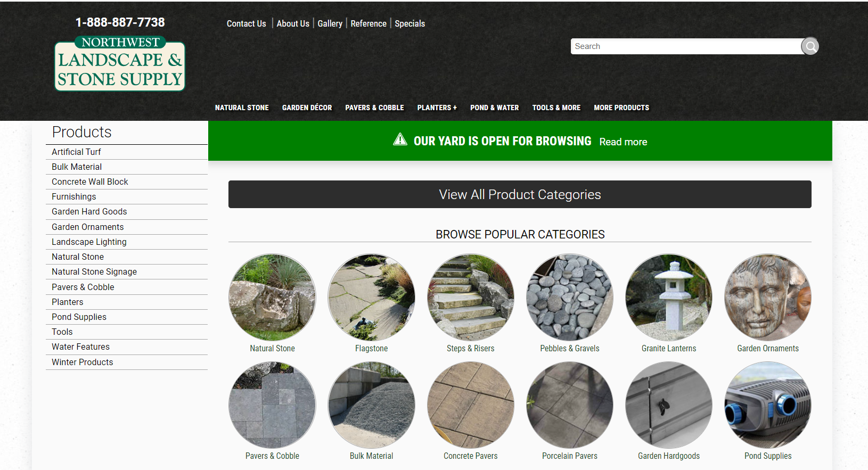The image size is (868, 470).
Task: Click the Flagstone text label
Action: [371, 349]
